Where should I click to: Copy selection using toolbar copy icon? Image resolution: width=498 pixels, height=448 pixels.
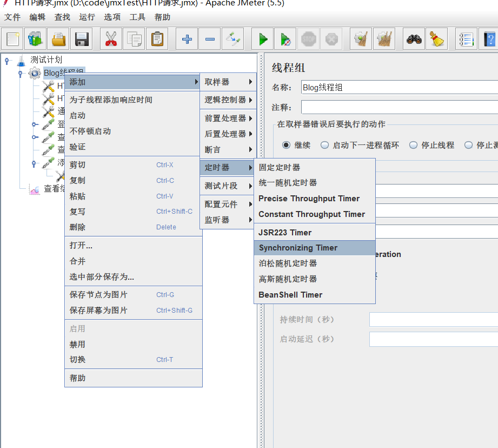(x=134, y=39)
